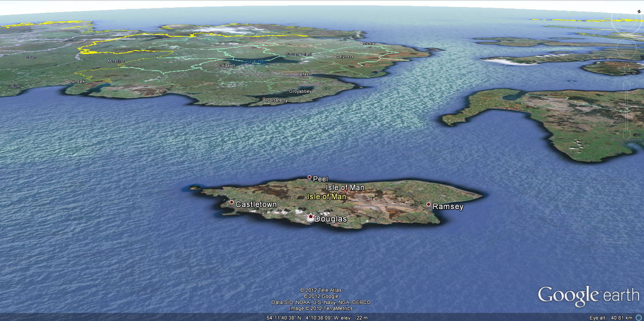The height and width of the screenshot is (321, 644).
Task: Click the yellow Isle of Man label
Action: tap(326, 197)
